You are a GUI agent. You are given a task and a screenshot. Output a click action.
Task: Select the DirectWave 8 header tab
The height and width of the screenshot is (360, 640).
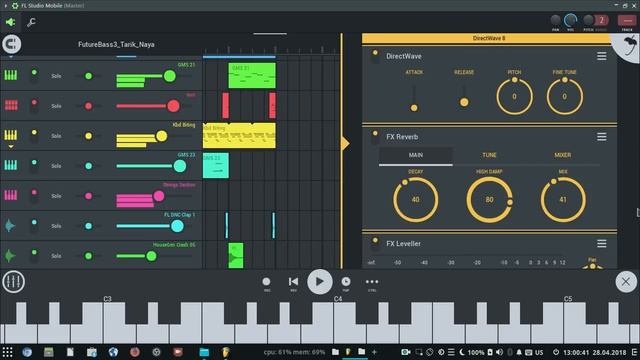click(489, 38)
